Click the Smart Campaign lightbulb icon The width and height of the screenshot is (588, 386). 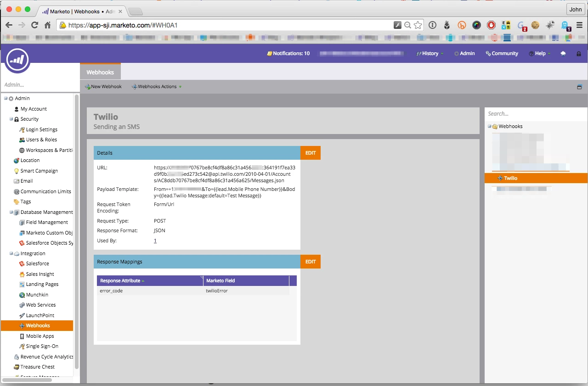coord(17,171)
